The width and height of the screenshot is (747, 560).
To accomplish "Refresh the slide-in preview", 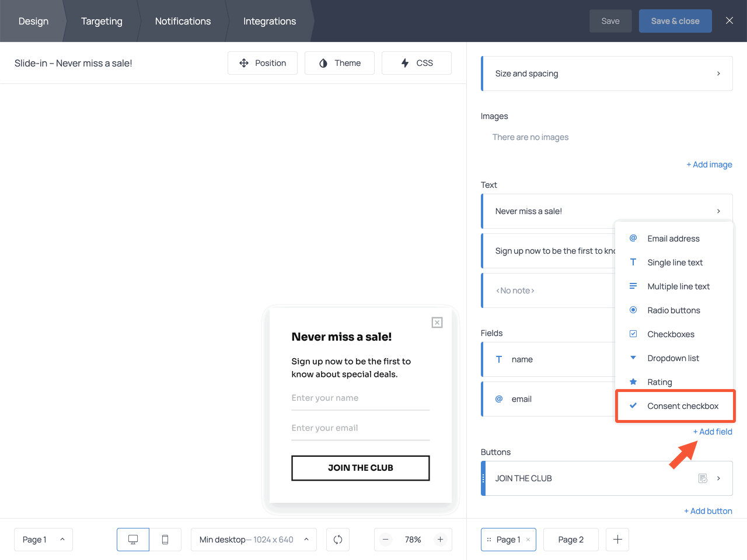I will coord(337,540).
